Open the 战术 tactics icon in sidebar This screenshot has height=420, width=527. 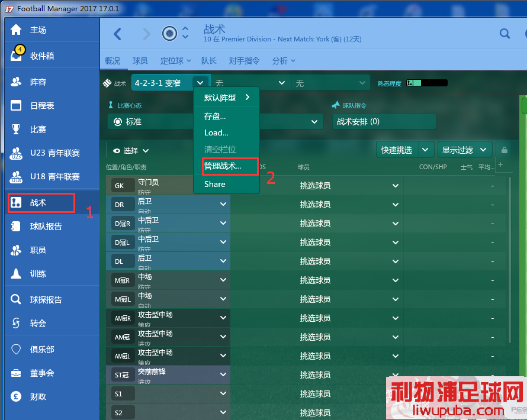[16, 202]
